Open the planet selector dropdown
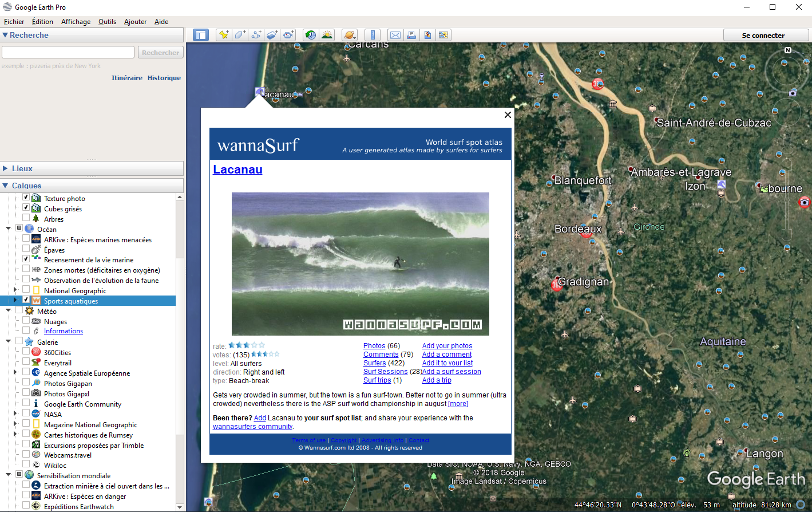 pos(350,35)
